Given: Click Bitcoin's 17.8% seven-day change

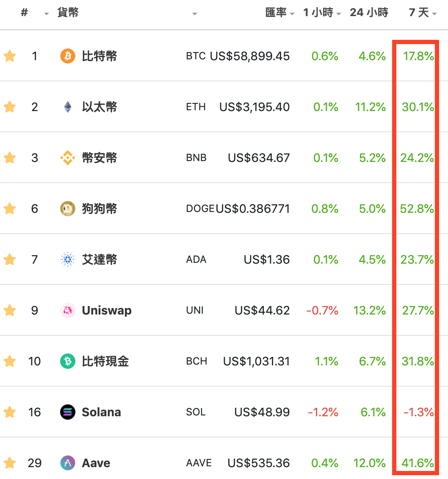Looking at the screenshot, I should coord(418,56).
